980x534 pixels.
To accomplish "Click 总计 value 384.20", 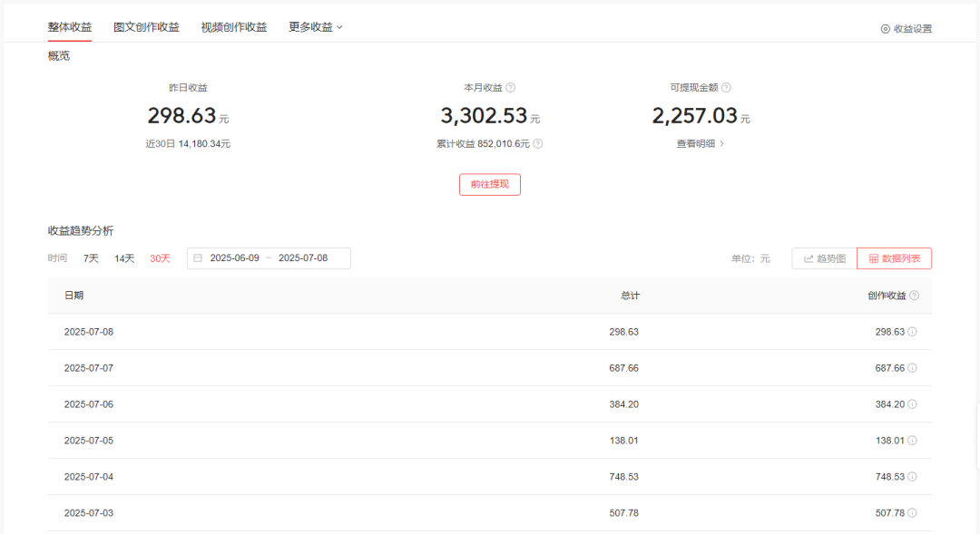I will coord(623,404).
